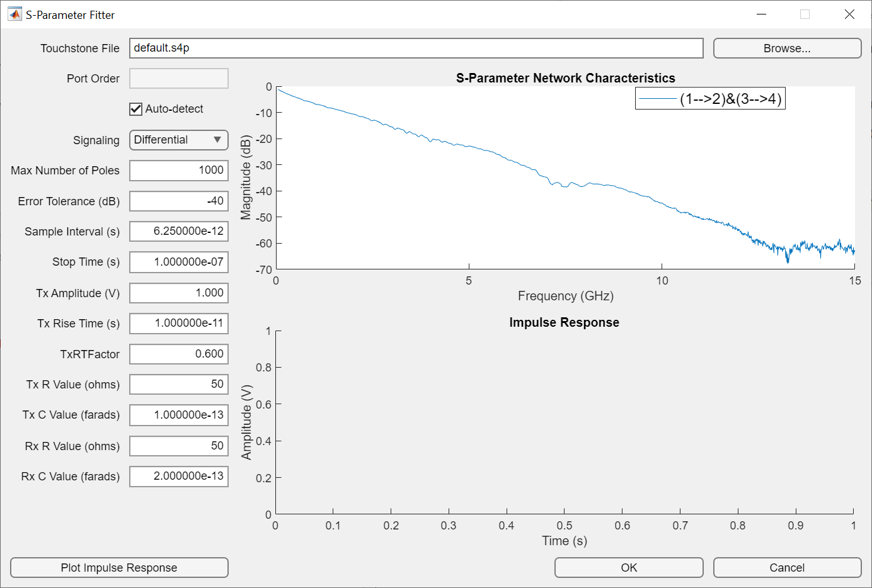Select the Tx Amplitude (V) input
This screenshot has height=588, width=872.
click(x=178, y=293)
